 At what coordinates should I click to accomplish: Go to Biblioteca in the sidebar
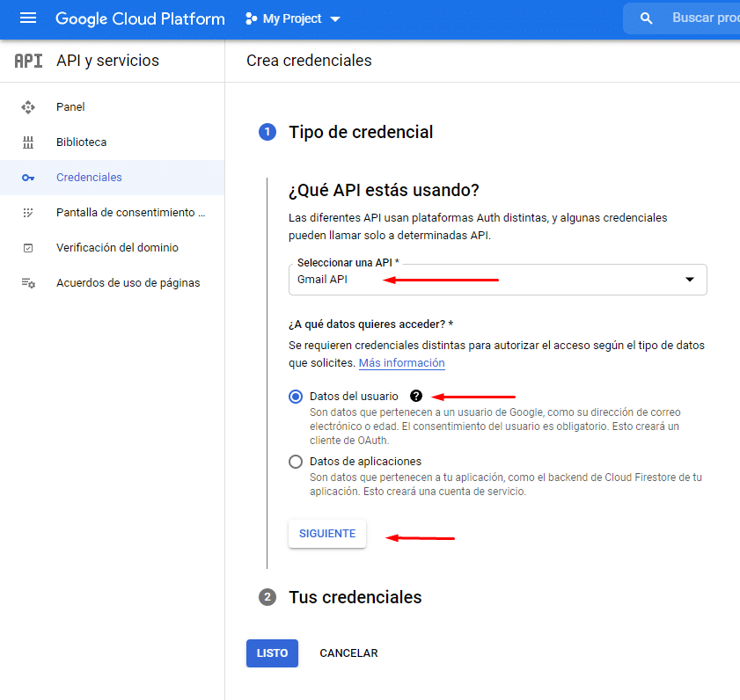click(x=113, y=142)
